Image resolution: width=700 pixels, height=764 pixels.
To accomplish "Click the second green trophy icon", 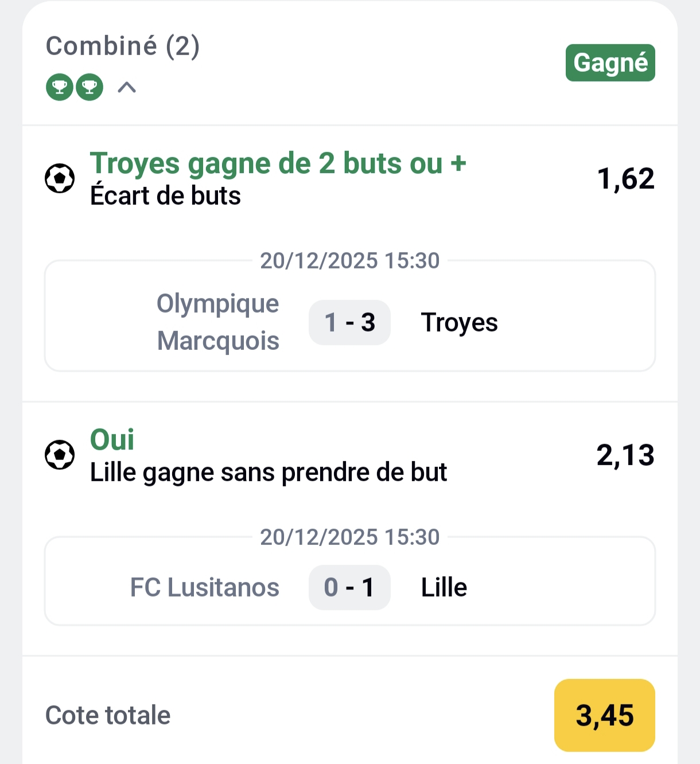I will 90,87.
